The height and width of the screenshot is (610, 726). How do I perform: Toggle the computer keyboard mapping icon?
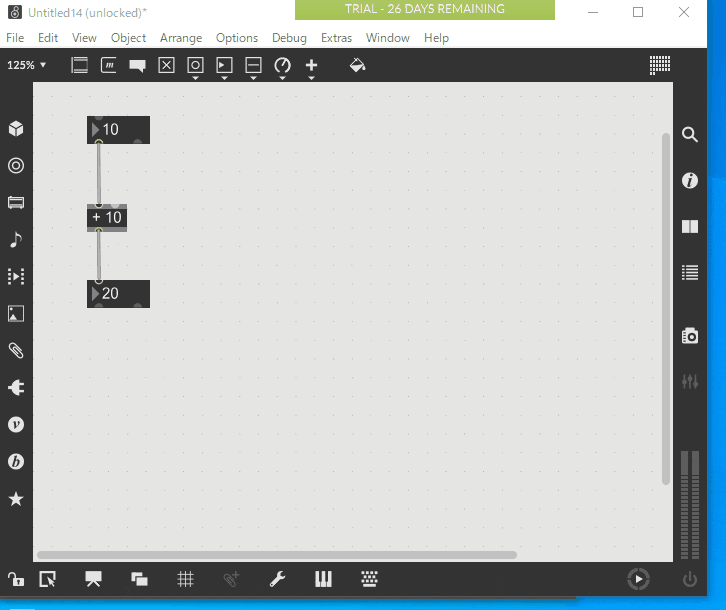[369, 579]
